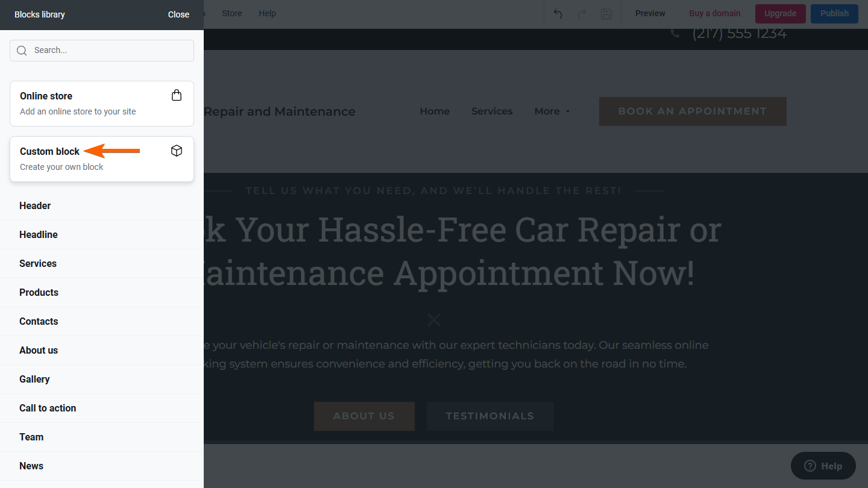
Task: Expand the More dropdown in site navigation
Action: [552, 111]
